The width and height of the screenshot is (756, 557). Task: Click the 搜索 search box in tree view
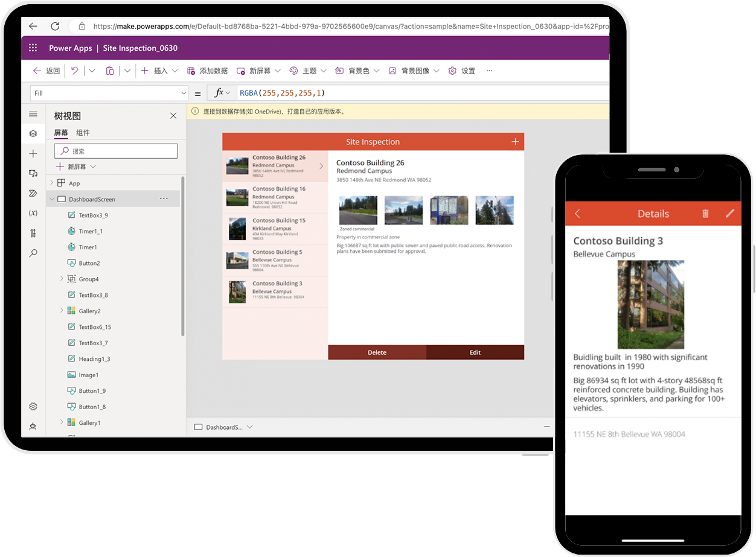(116, 151)
